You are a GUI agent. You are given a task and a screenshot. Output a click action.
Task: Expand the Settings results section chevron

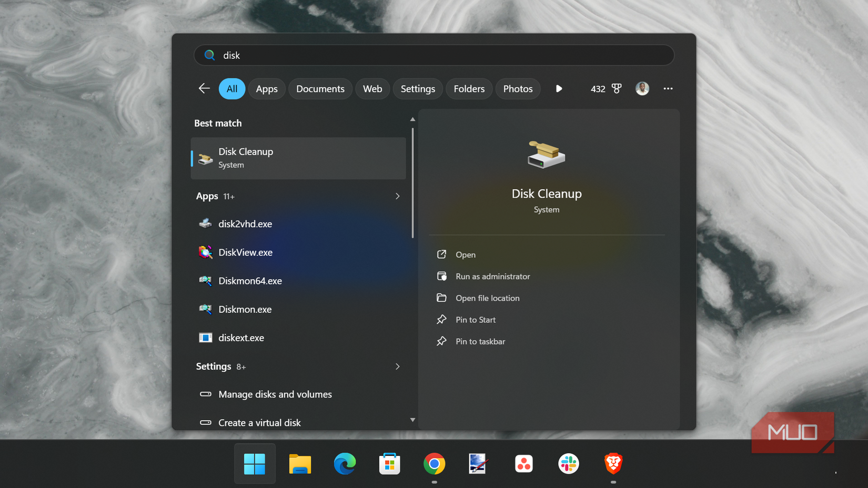click(398, 367)
